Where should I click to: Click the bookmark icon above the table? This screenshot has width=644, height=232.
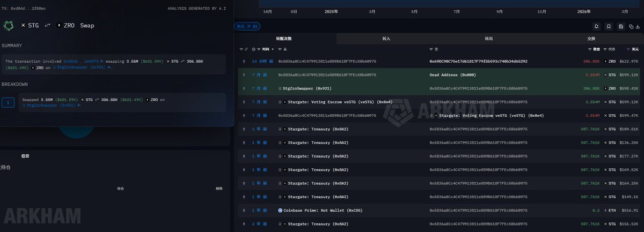point(609,26)
